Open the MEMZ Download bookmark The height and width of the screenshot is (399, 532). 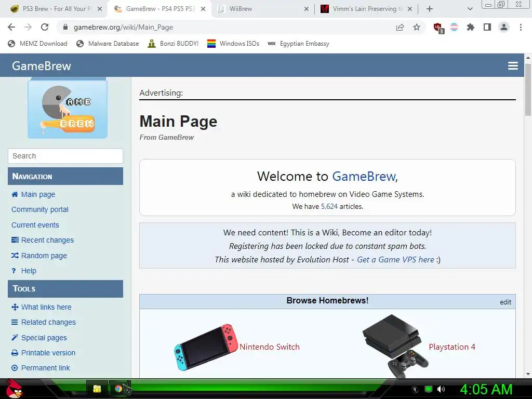37,44
